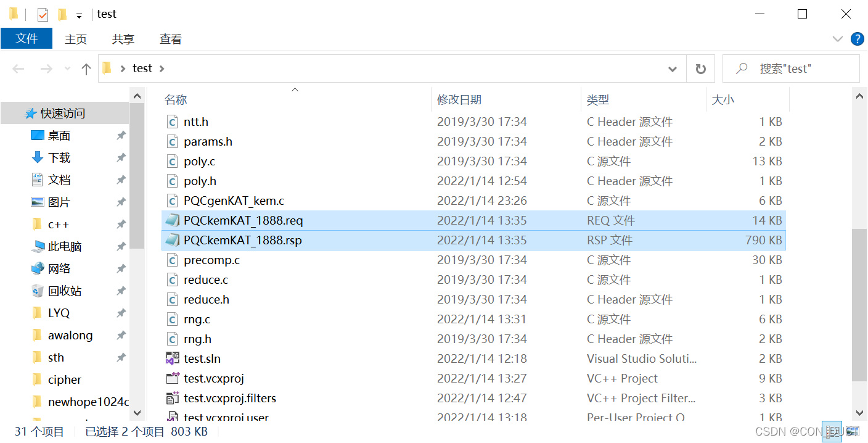Open the awalong folder in sidebar

pyautogui.click(x=70, y=336)
